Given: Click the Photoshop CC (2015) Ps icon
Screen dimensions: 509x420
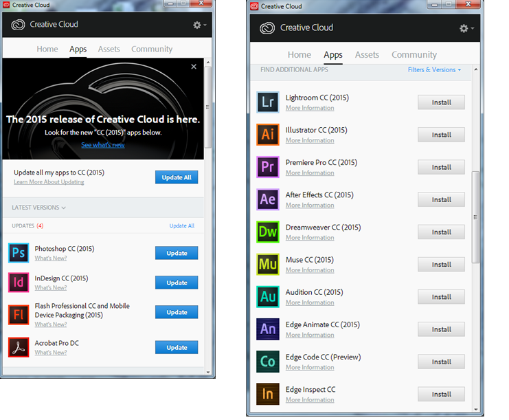Looking at the screenshot, I should pos(19,253).
